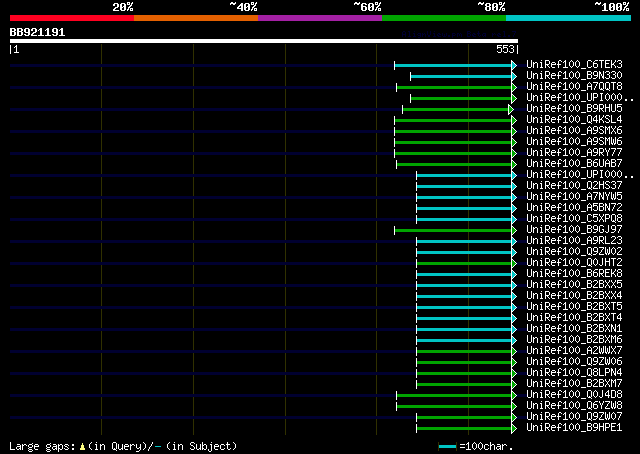Select the UniRef100_A7NYW5 subject name
The height and width of the screenshot is (454, 640).
pos(574,197)
